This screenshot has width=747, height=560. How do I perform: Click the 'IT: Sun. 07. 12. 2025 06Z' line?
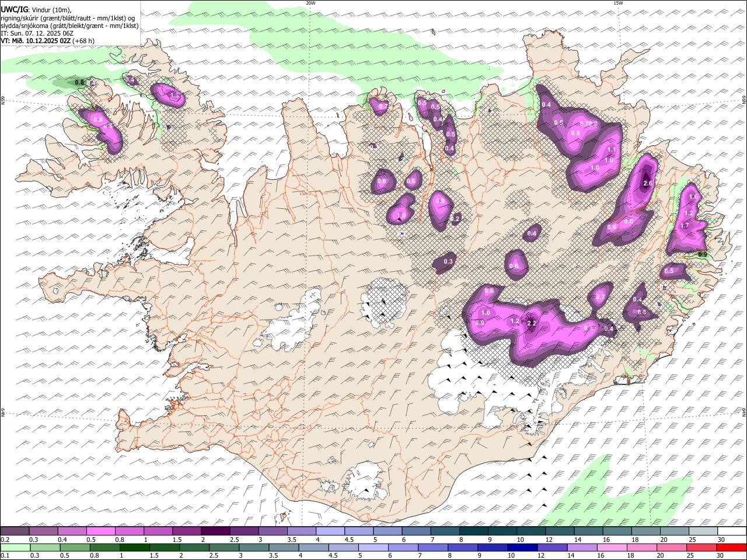[37, 33]
